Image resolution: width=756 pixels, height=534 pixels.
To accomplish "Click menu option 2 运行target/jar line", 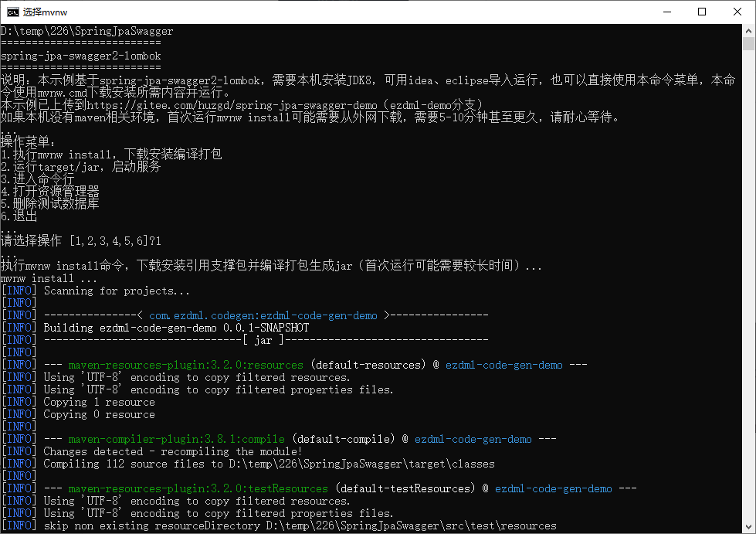I will coord(81,167).
